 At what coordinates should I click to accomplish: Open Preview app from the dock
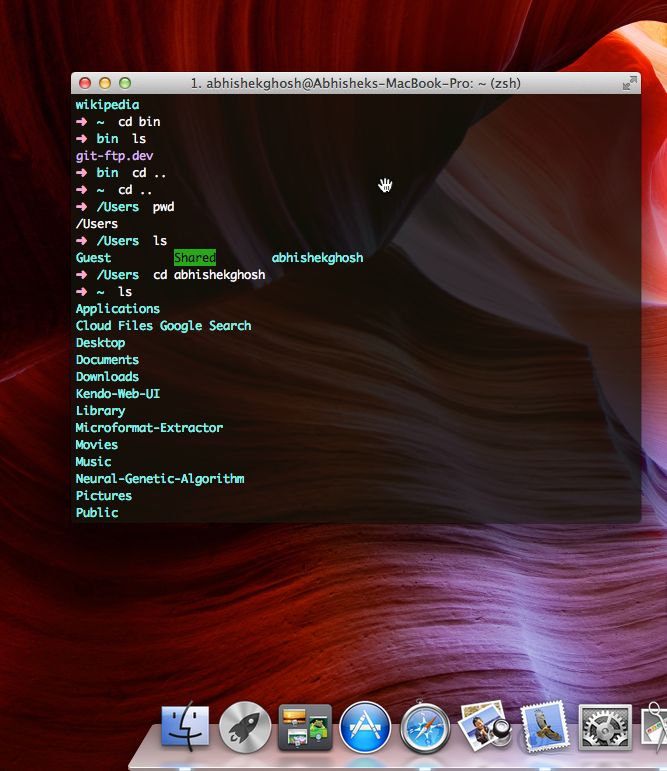coord(486,727)
